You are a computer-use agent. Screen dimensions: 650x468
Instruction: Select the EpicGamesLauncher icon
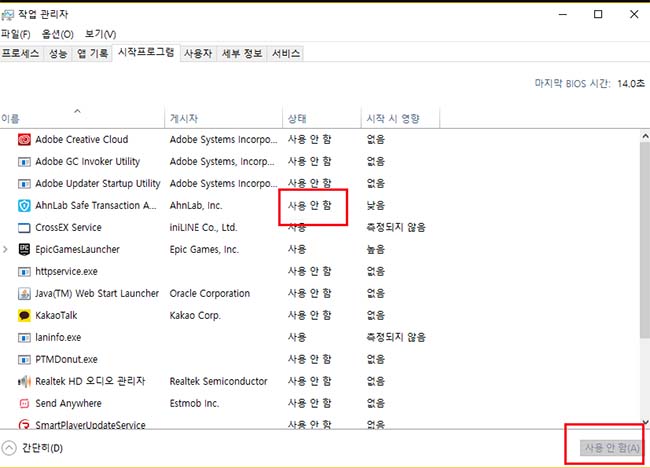(24, 250)
